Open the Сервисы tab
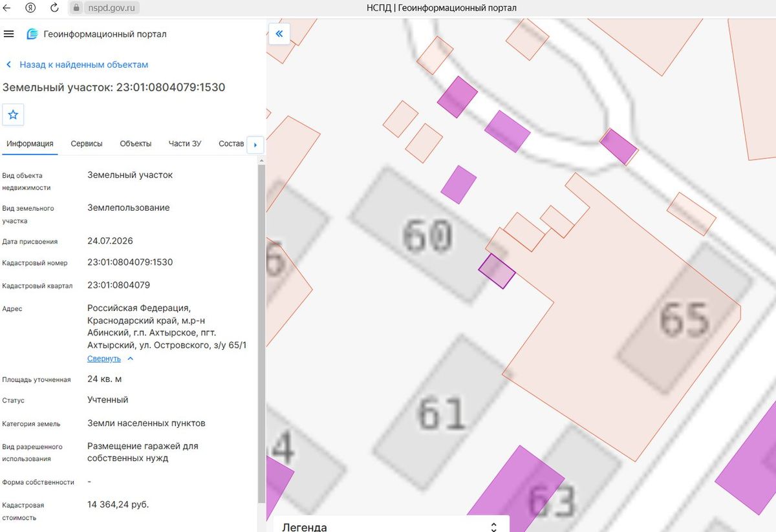Viewport: 776px width, 532px height. [87, 144]
